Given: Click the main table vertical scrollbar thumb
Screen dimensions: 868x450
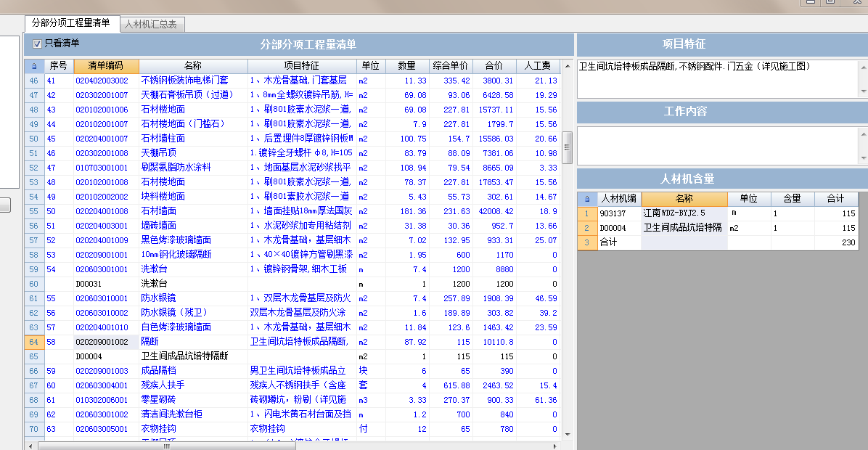Looking at the screenshot, I should click(x=567, y=147).
